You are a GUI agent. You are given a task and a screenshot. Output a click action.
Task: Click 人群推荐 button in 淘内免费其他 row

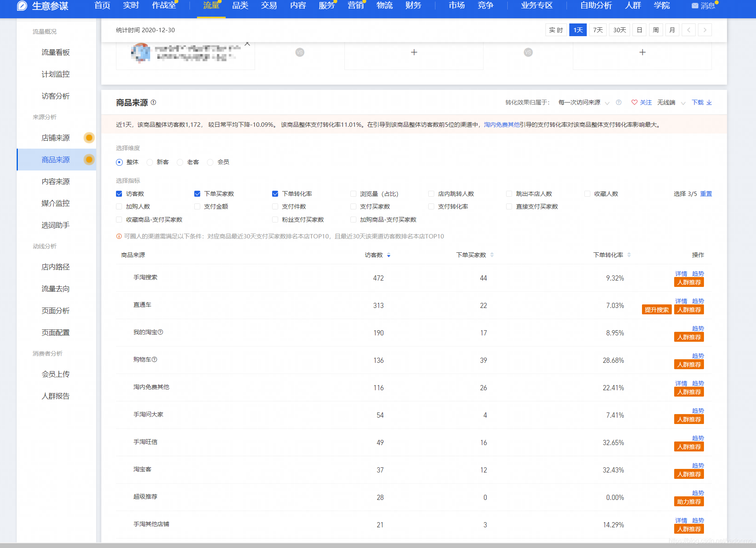point(689,392)
